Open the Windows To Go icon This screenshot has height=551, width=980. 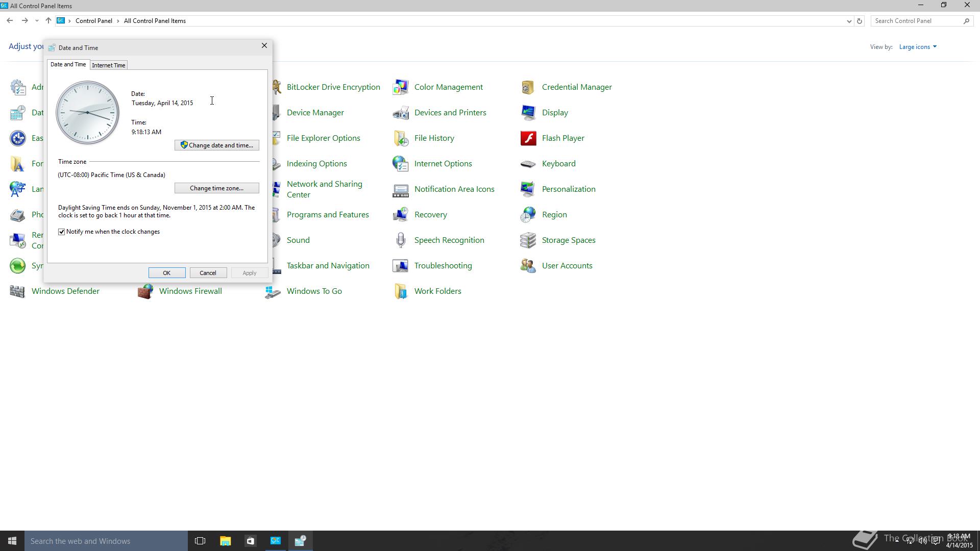pos(273,291)
